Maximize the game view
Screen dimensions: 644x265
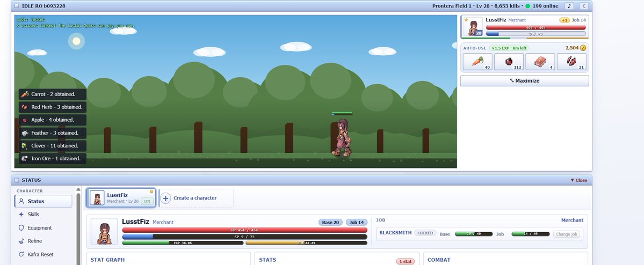coord(524,81)
